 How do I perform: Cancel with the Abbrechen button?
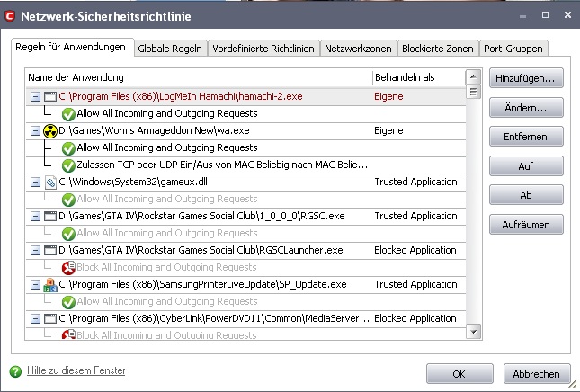[x=536, y=374]
